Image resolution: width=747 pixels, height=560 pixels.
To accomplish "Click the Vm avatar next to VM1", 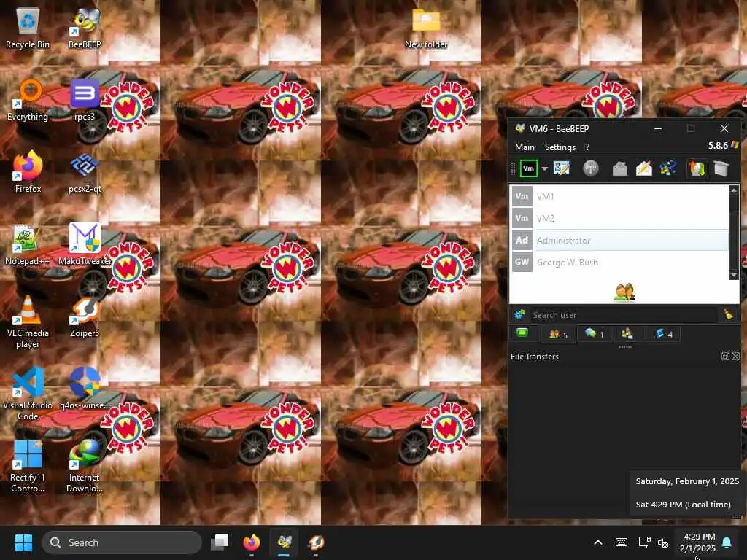I will [522, 196].
